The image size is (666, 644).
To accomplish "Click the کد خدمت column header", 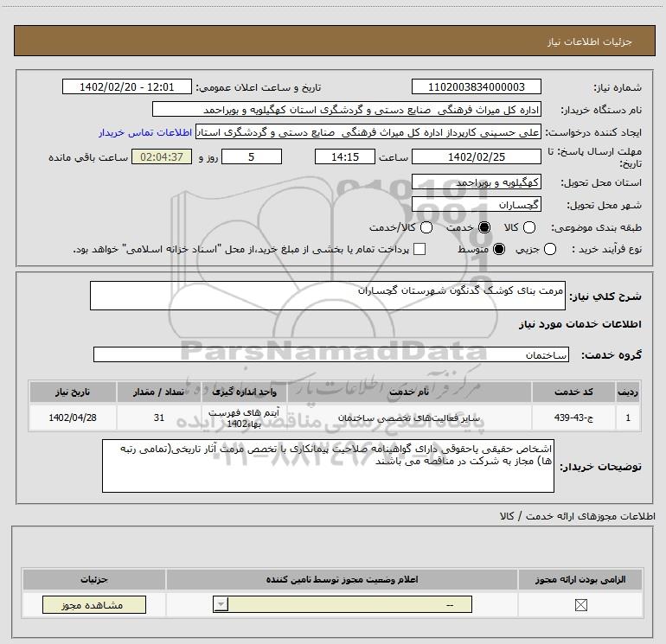I will tap(573, 392).
